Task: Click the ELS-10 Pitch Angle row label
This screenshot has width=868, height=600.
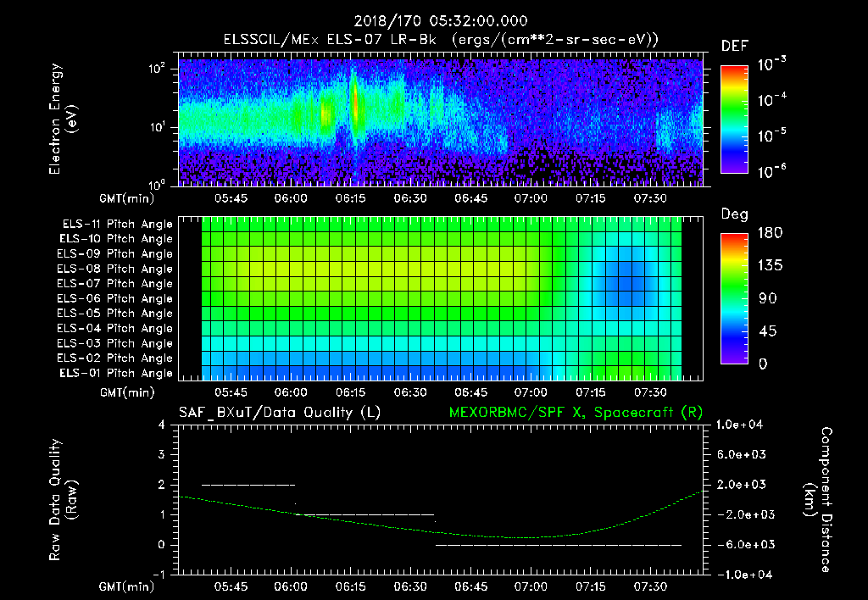Action: point(115,239)
